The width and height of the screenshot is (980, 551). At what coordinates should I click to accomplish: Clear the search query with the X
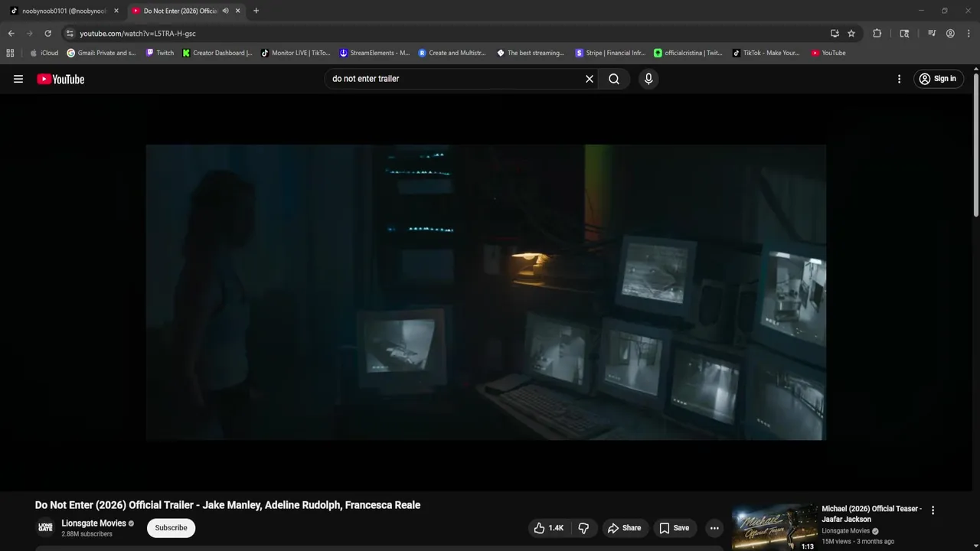(x=590, y=79)
